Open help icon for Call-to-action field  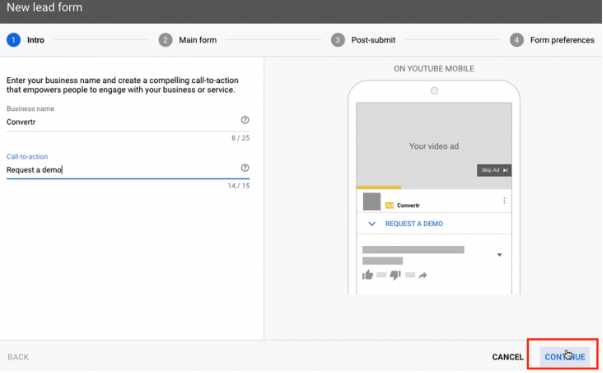click(x=245, y=168)
